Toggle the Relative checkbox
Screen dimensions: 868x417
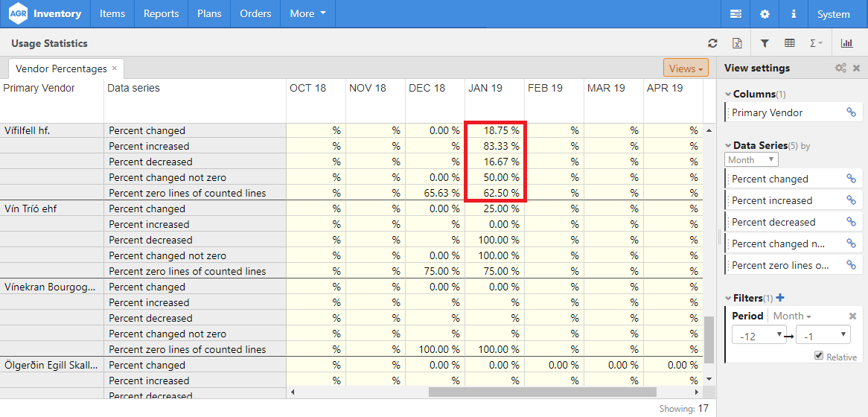click(819, 357)
